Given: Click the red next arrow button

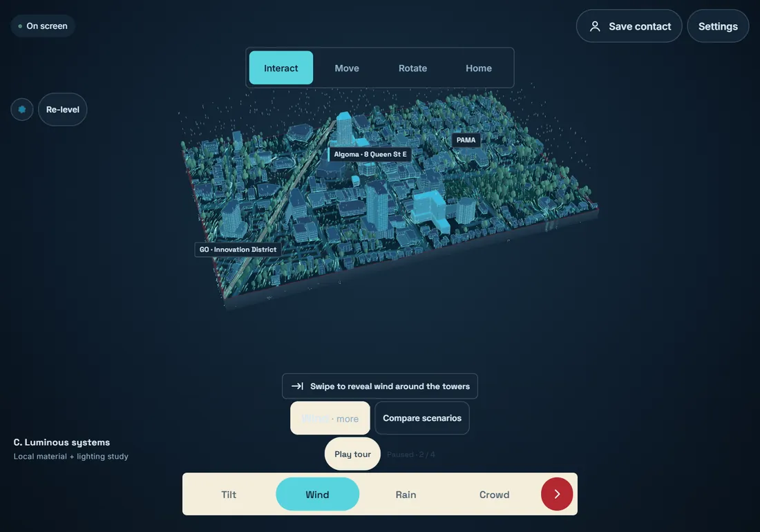Looking at the screenshot, I should [x=557, y=494].
